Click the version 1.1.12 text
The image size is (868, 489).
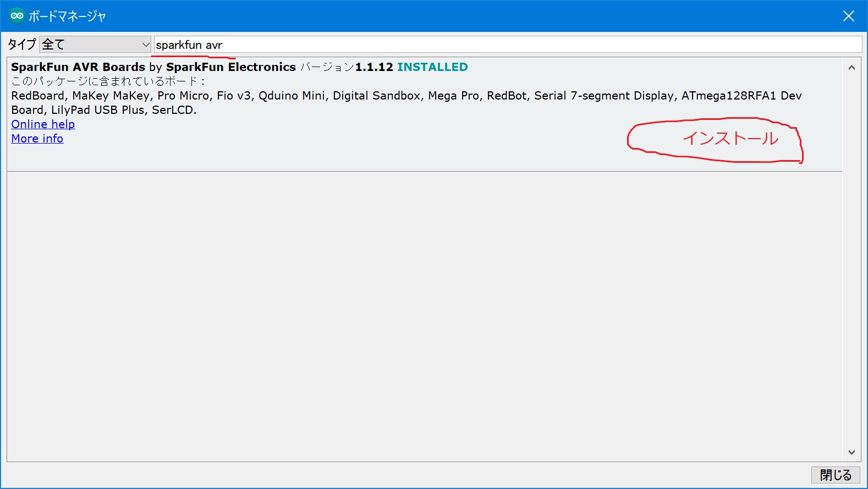pyautogui.click(x=374, y=67)
